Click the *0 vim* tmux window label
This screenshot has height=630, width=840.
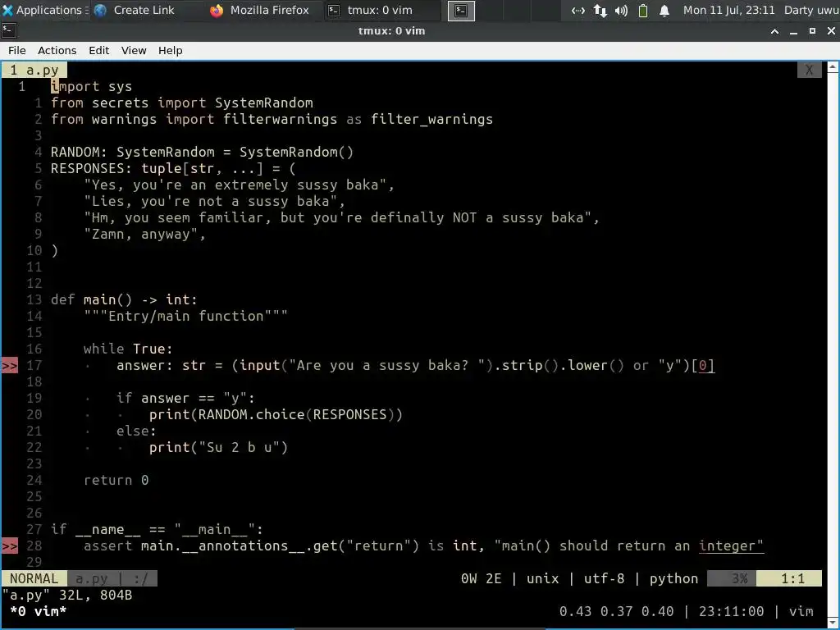point(38,611)
